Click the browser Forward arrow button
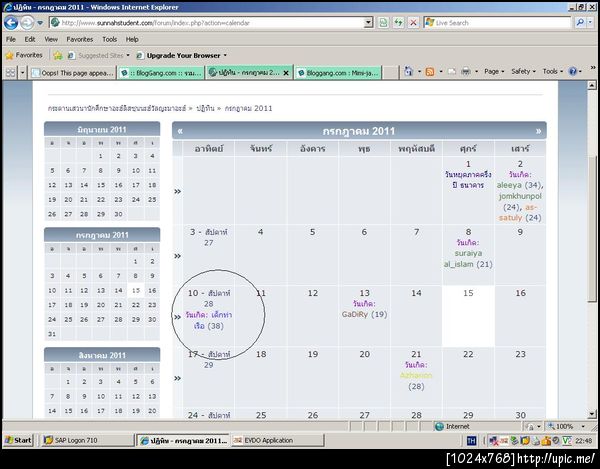Viewport: 600px width, 469px height. (27, 23)
